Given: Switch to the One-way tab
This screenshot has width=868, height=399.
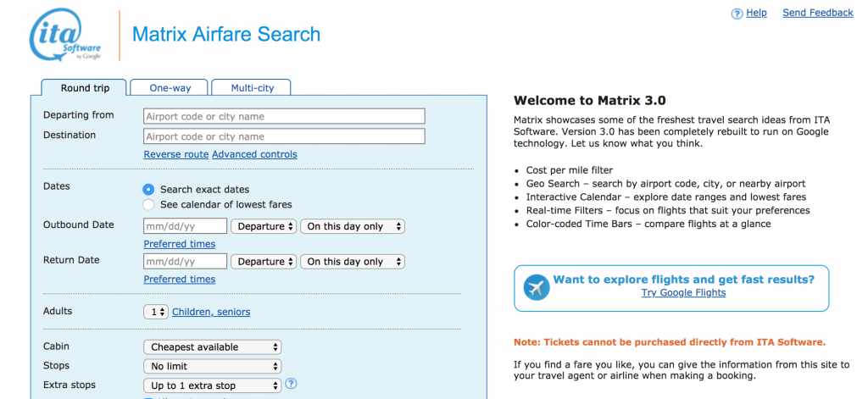Looking at the screenshot, I should [170, 88].
